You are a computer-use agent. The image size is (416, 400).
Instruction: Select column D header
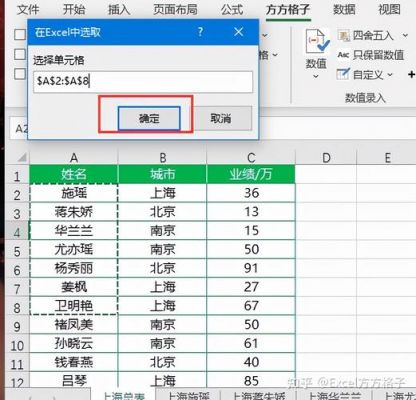click(326, 157)
